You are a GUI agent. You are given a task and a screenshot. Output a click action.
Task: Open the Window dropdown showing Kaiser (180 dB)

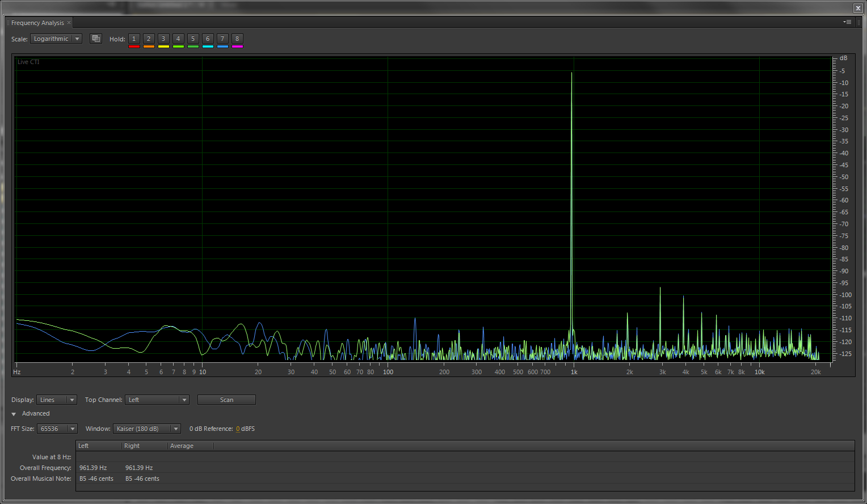pyautogui.click(x=147, y=429)
